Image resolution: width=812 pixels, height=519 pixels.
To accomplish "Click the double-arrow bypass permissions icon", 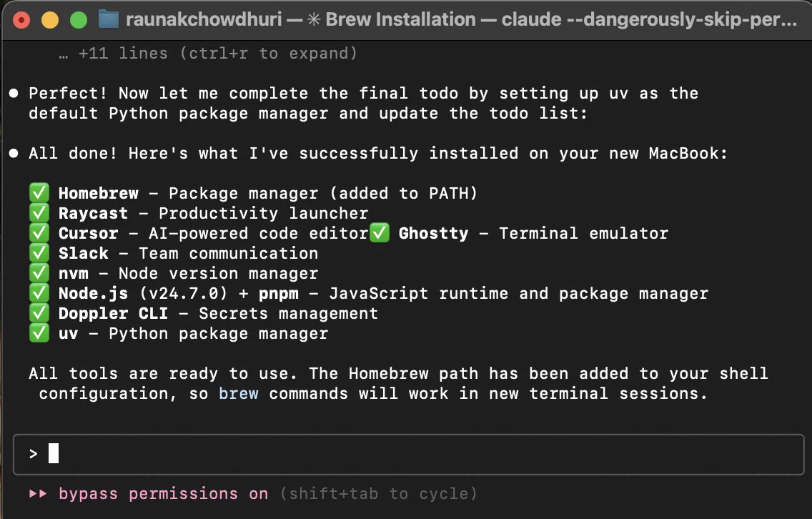I will click(38, 493).
